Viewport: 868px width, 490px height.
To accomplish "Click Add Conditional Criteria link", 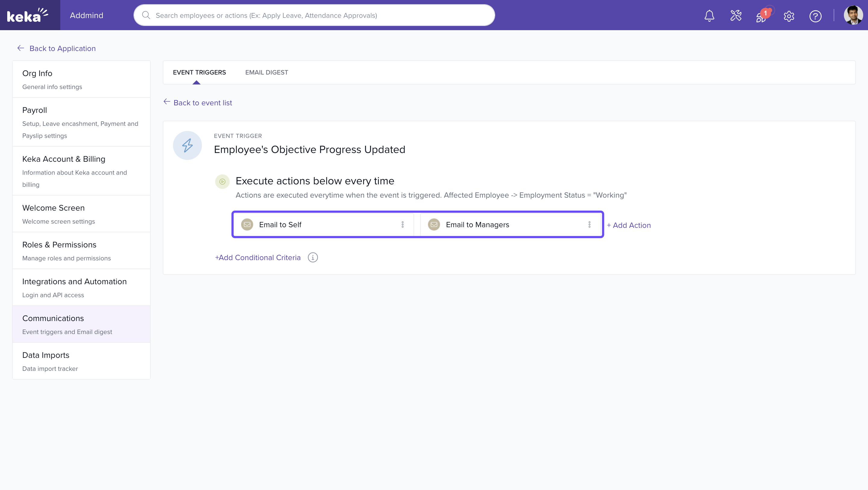I will click(258, 258).
